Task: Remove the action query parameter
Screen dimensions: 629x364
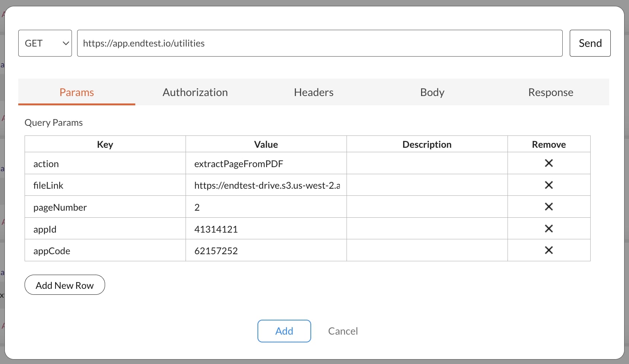Action: coord(549,163)
